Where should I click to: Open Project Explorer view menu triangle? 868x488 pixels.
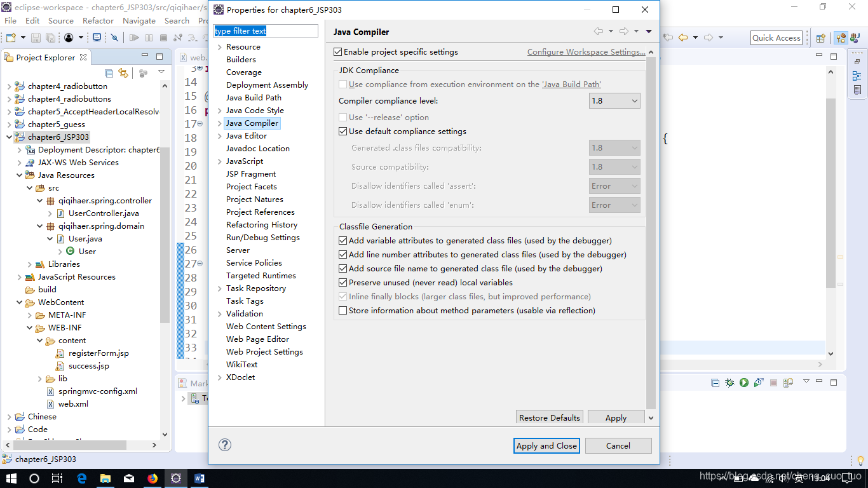161,72
